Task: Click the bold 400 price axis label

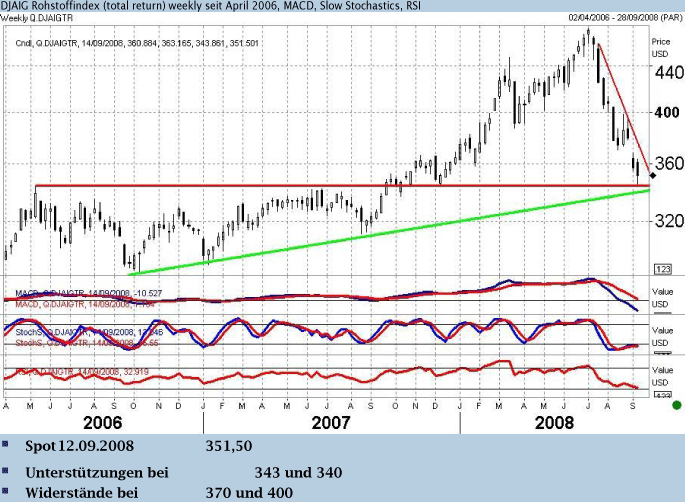Action: pos(663,113)
